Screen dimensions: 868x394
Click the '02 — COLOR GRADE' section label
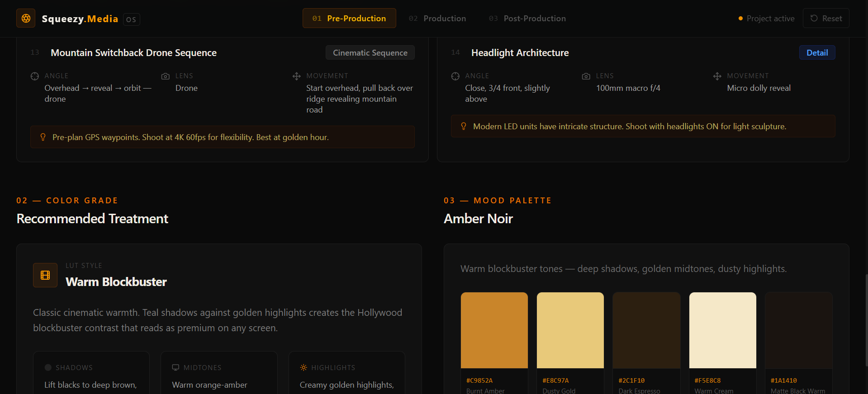point(67,201)
